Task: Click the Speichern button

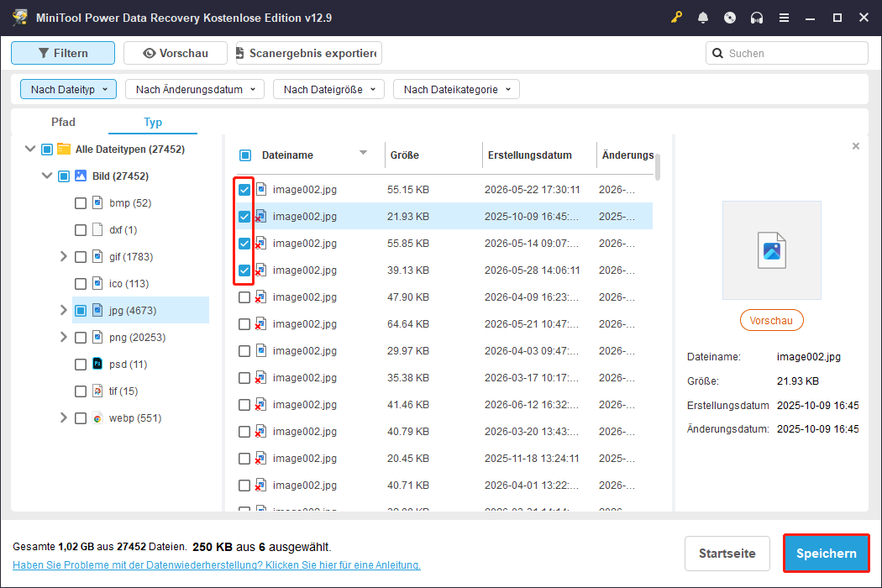Action: [827, 553]
